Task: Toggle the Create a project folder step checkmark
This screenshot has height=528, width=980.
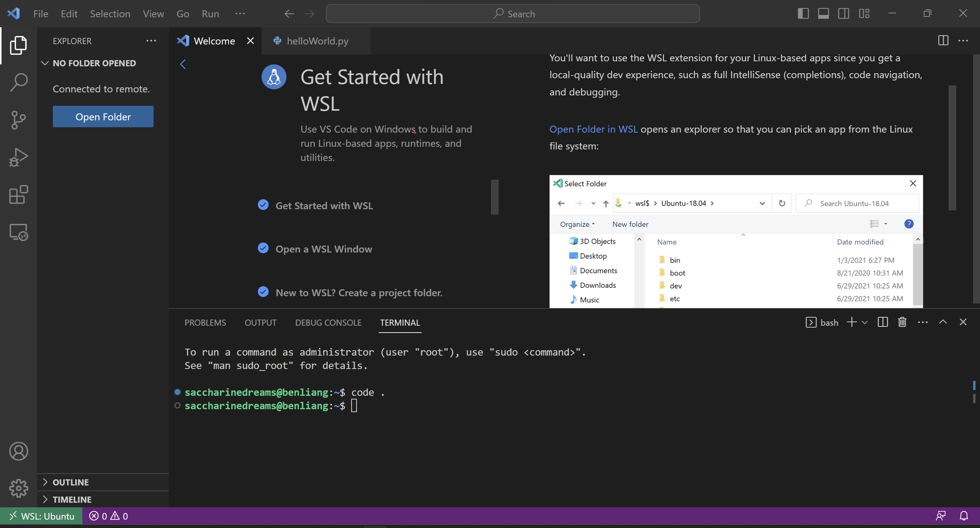Action: (263, 292)
